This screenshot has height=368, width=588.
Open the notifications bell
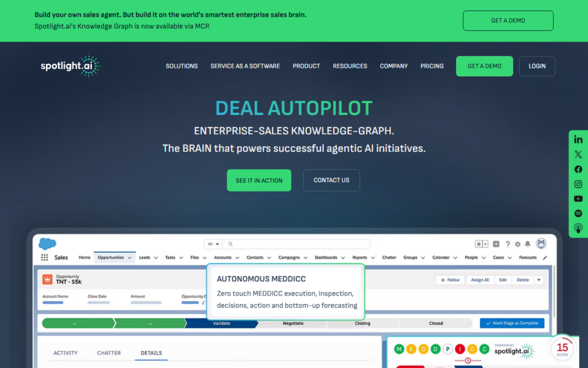pos(528,244)
